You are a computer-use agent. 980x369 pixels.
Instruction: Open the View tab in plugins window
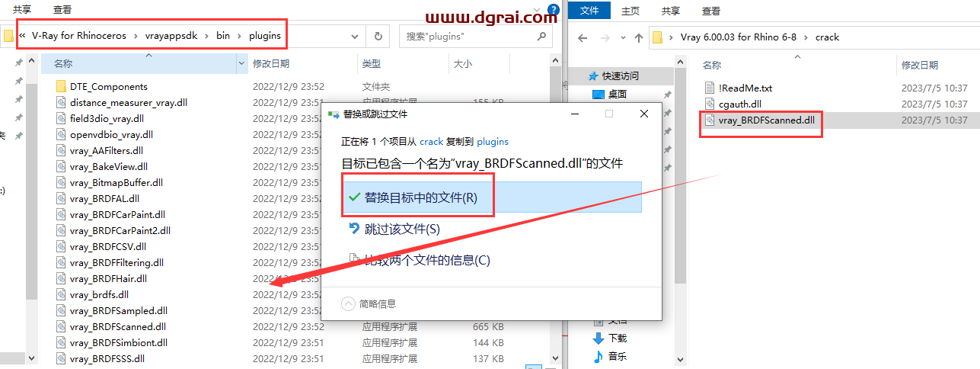click(x=62, y=10)
